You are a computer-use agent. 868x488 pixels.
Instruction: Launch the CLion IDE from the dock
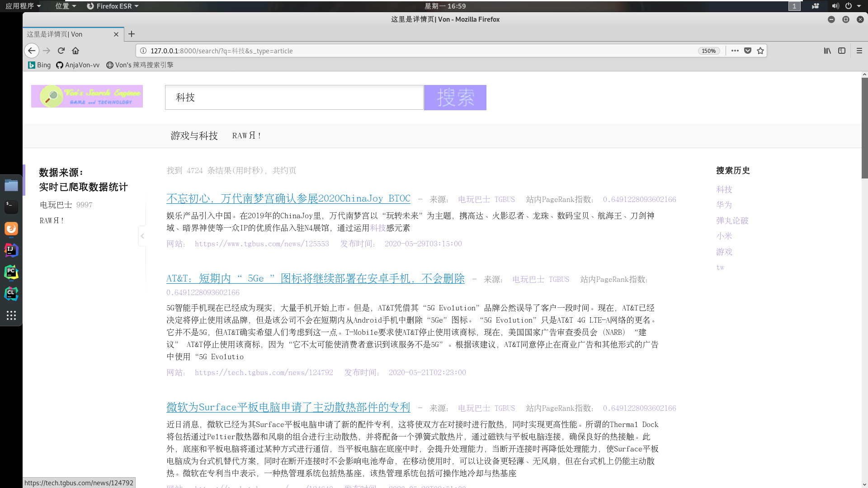tap(11, 294)
